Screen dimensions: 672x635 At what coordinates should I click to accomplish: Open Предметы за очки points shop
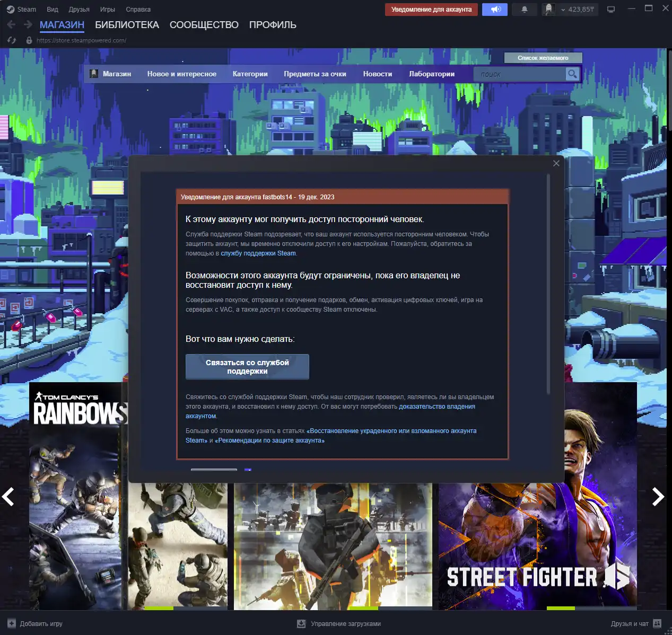(315, 74)
